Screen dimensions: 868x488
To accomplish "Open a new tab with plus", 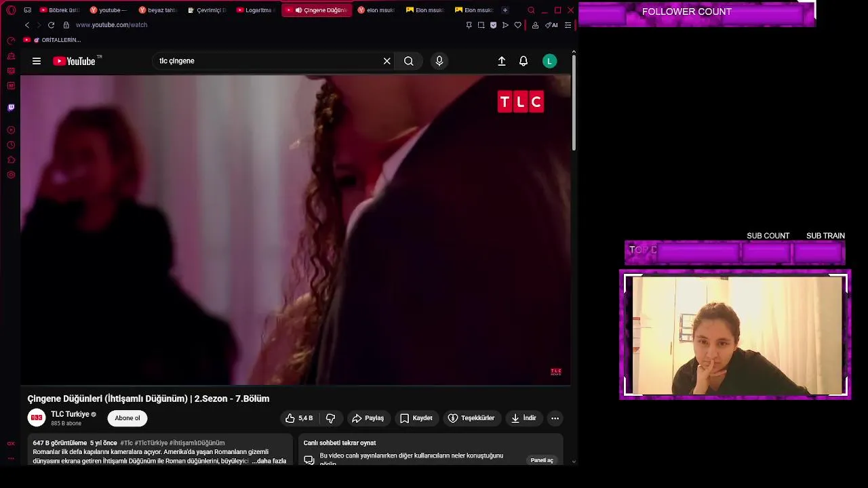I will coord(505,10).
